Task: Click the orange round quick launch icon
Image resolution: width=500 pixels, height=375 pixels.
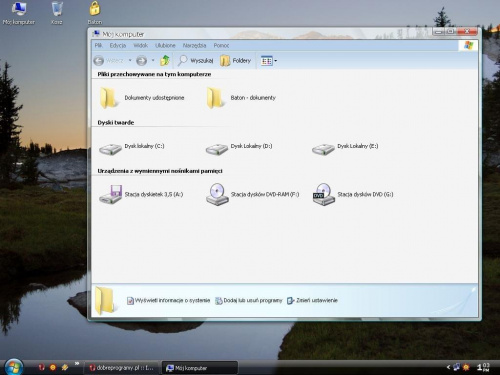Action: [x=53, y=367]
